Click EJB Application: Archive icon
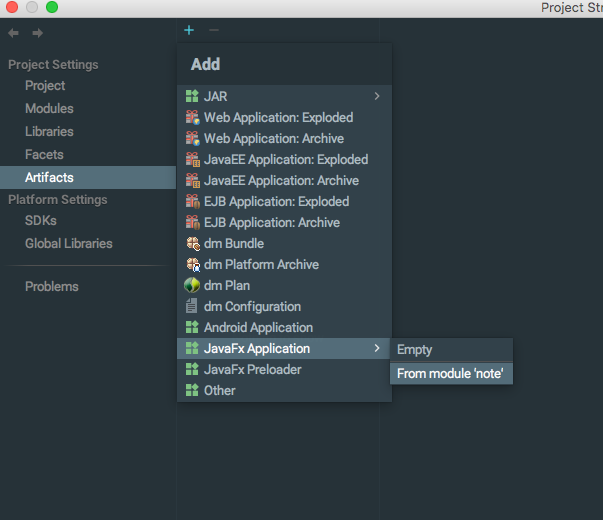Image resolution: width=603 pixels, height=520 pixels. [192, 222]
